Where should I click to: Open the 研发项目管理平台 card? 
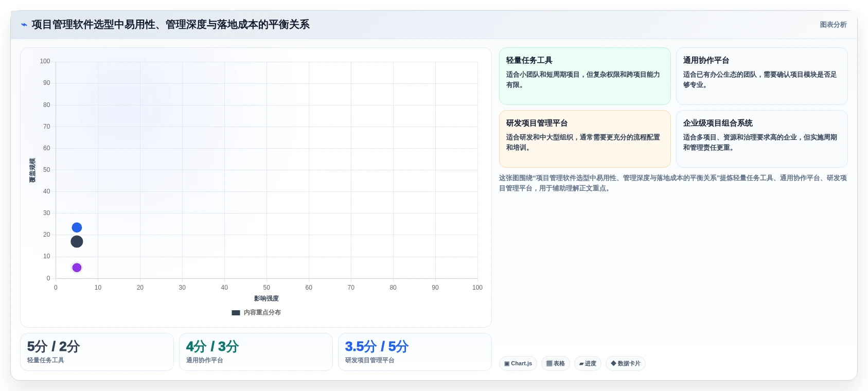pyautogui.click(x=585, y=139)
